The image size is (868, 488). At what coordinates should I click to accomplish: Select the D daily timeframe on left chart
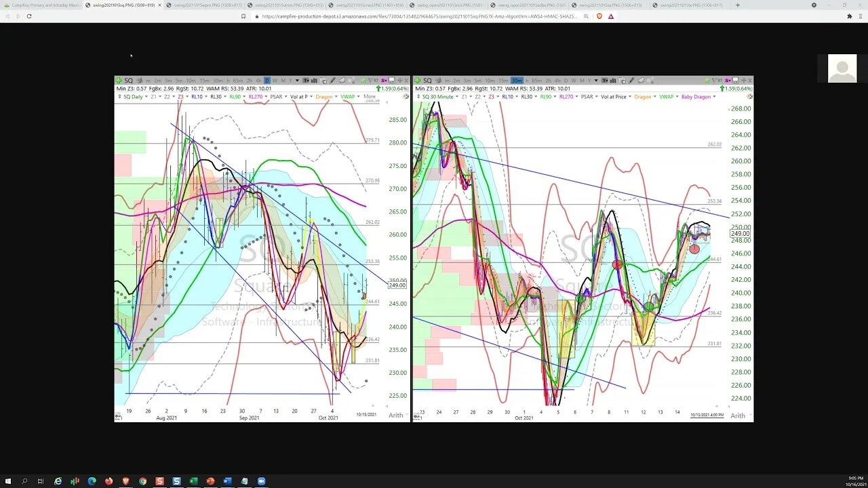pos(267,80)
